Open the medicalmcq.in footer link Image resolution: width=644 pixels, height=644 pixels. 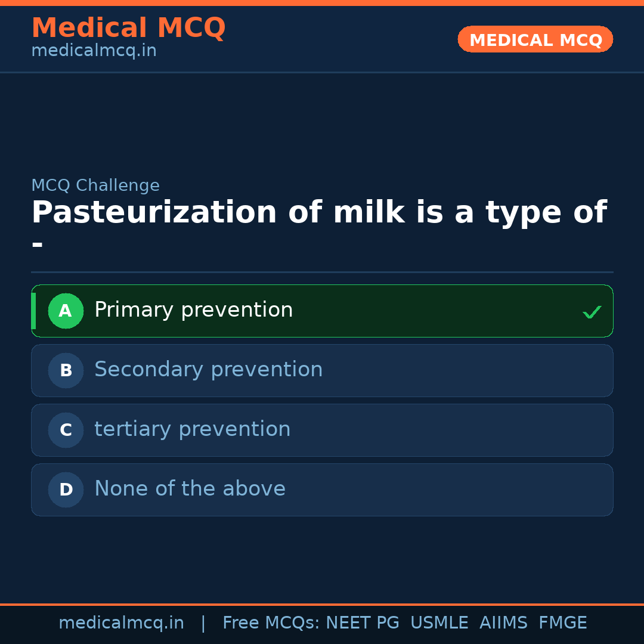point(121,622)
